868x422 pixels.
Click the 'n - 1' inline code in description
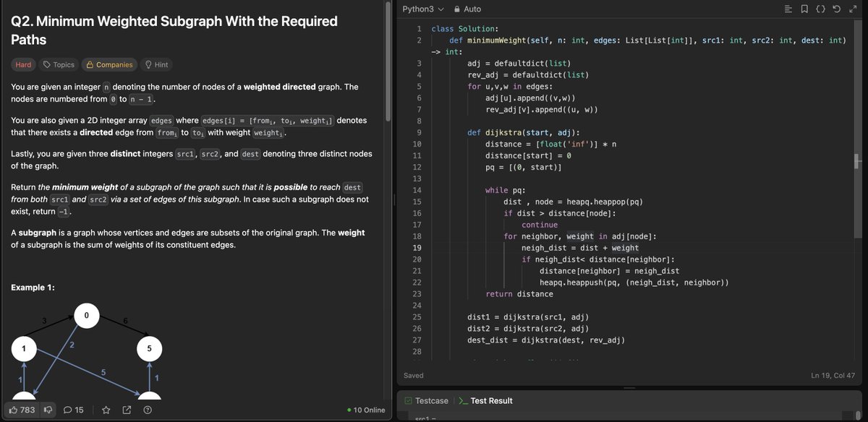point(140,99)
